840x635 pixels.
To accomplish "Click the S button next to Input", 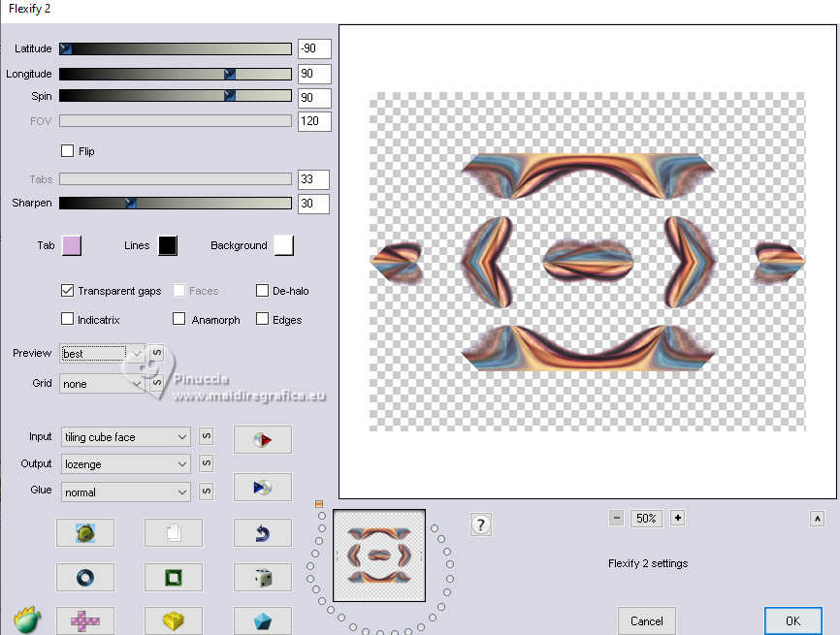I will pos(207,436).
